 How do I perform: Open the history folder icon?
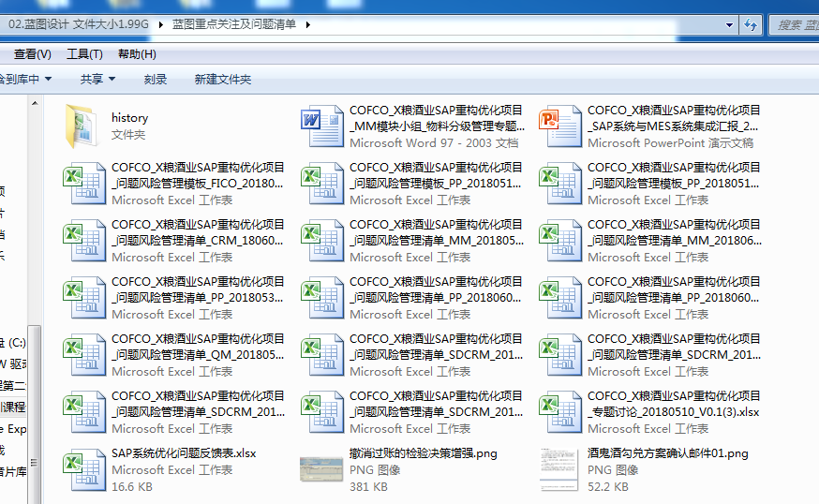click(x=82, y=126)
